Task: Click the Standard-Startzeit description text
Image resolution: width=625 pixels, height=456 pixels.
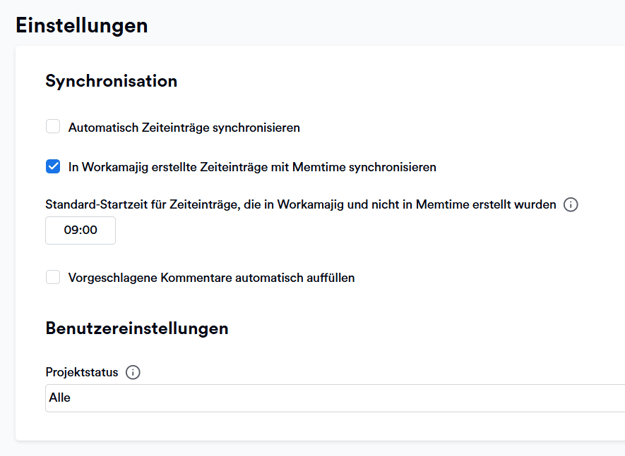Action: coord(300,204)
